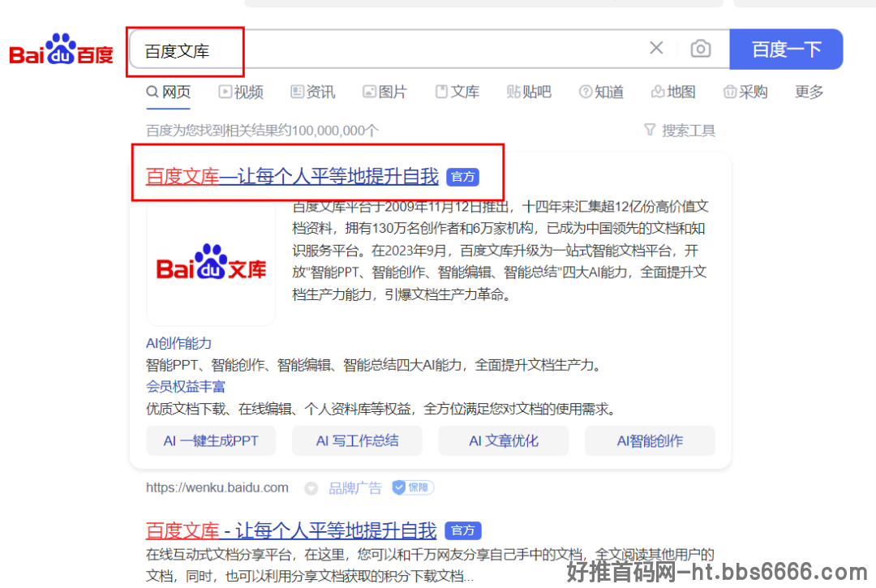Click the 品牌广告 label
This screenshot has height=588, width=876.
(354, 488)
